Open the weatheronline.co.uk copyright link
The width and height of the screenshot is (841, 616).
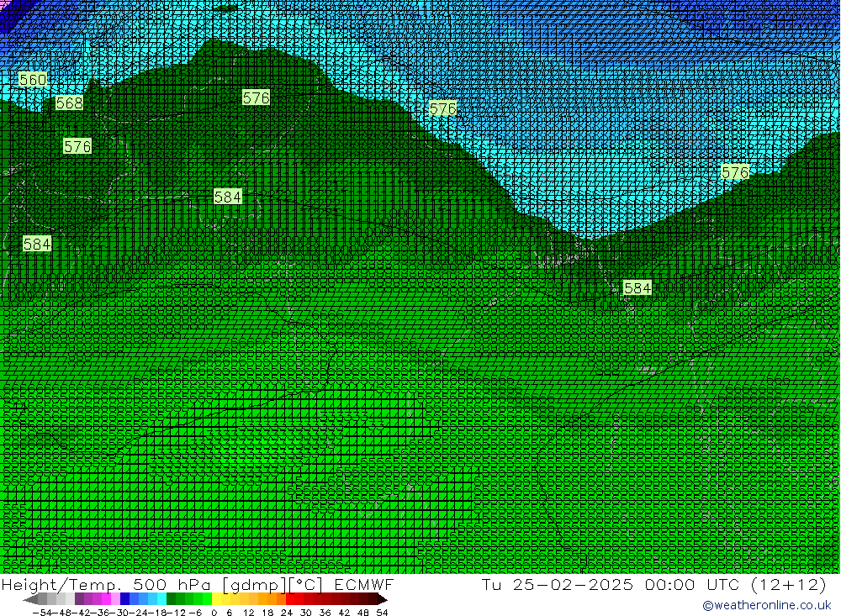(x=766, y=605)
